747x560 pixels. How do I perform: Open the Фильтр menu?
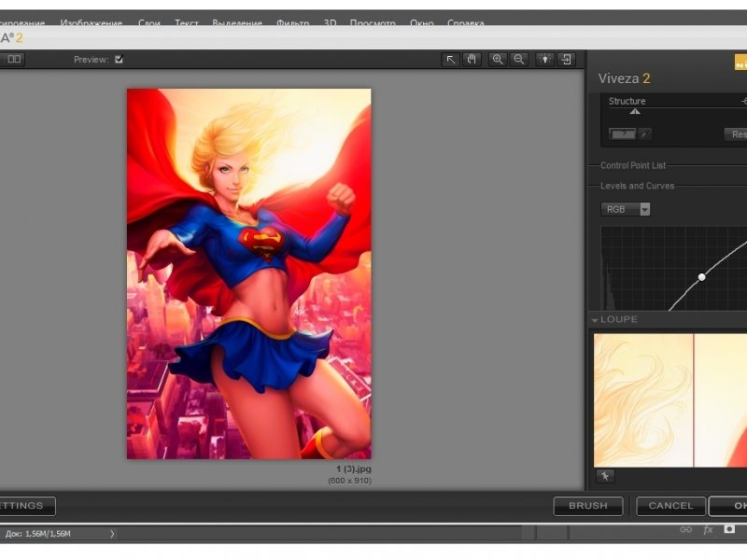click(292, 22)
